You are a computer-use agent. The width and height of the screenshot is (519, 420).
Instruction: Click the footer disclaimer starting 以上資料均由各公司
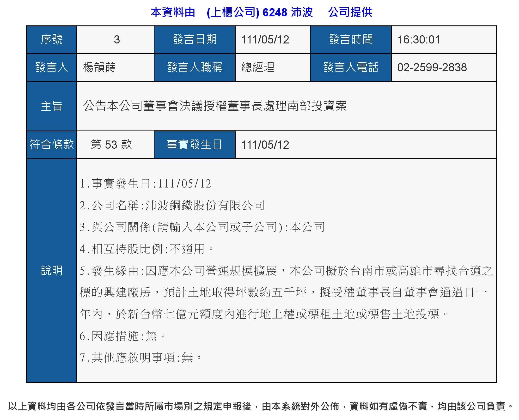coord(260,406)
